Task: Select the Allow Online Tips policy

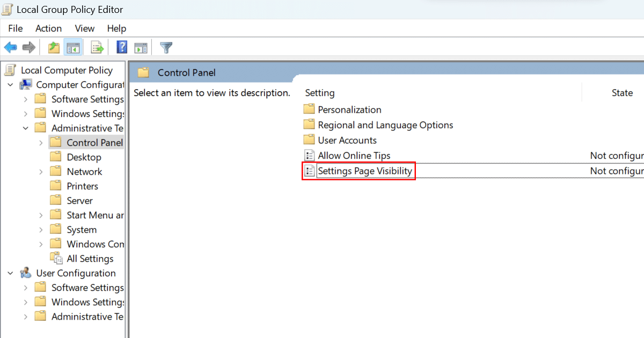Action: tap(354, 156)
